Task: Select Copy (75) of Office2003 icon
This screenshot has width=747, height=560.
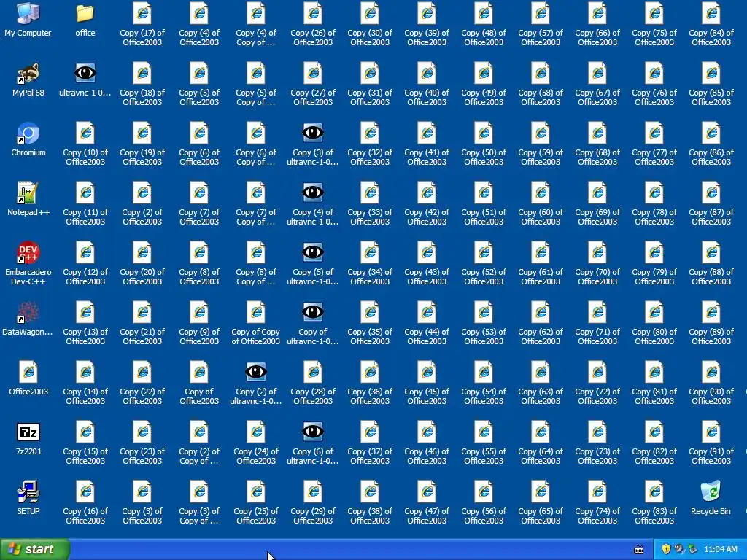Action: click(x=654, y=13)
